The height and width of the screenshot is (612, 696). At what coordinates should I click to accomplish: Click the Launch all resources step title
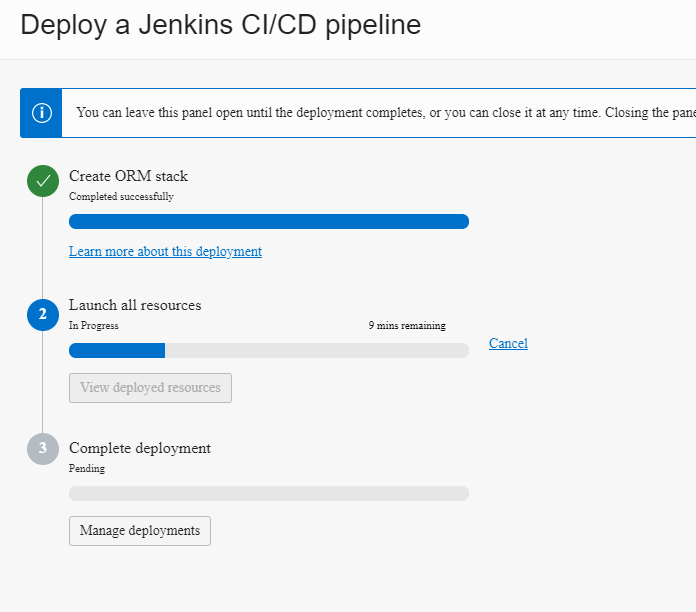135,305
